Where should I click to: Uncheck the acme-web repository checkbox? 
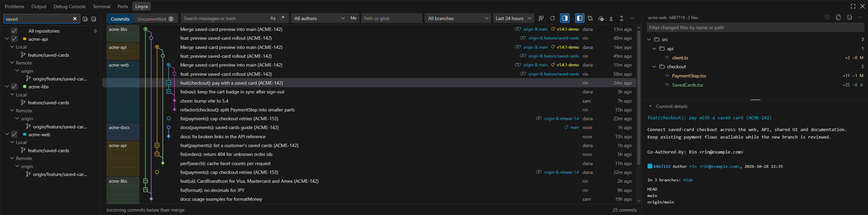[14, 135]
